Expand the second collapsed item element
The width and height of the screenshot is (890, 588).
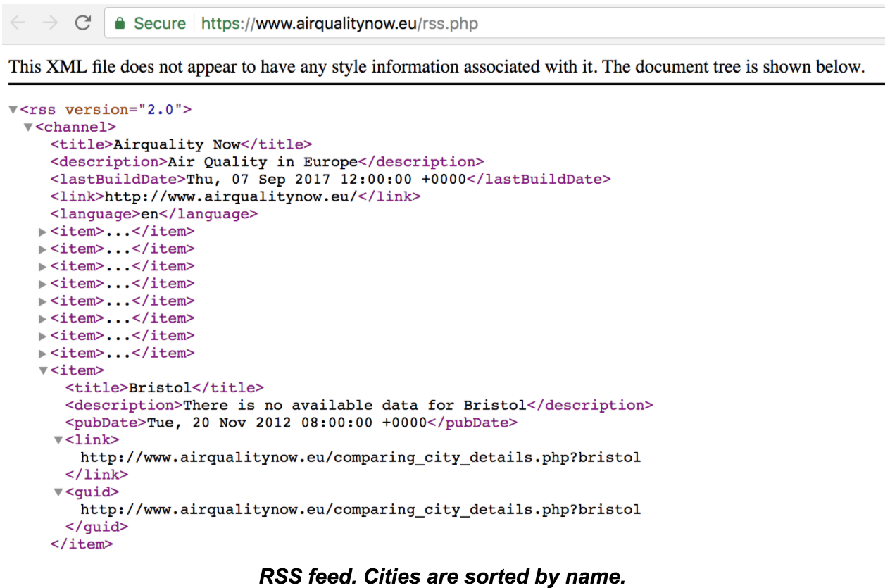tap(43, 249)
